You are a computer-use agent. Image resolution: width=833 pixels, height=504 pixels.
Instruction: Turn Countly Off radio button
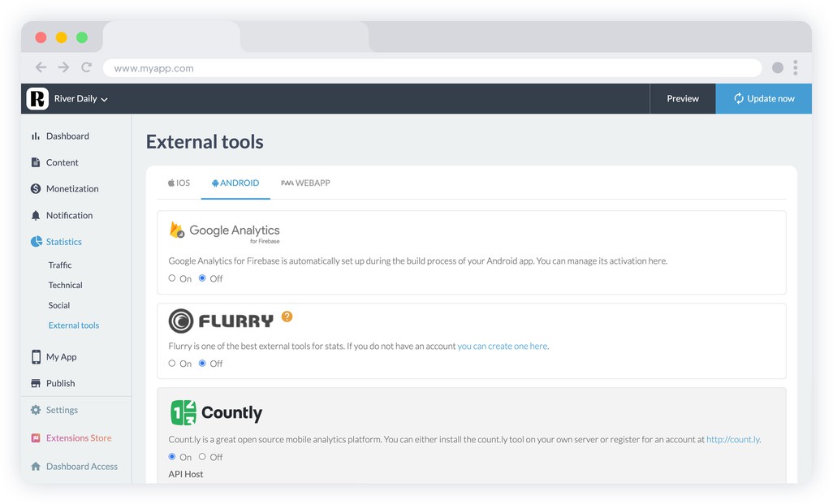coord(202,457)
